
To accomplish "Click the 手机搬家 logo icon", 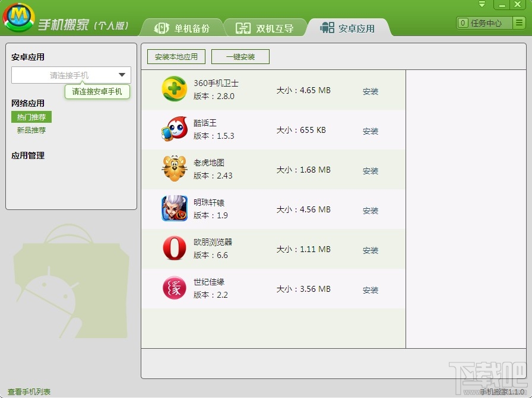I will tap(18, 17).
